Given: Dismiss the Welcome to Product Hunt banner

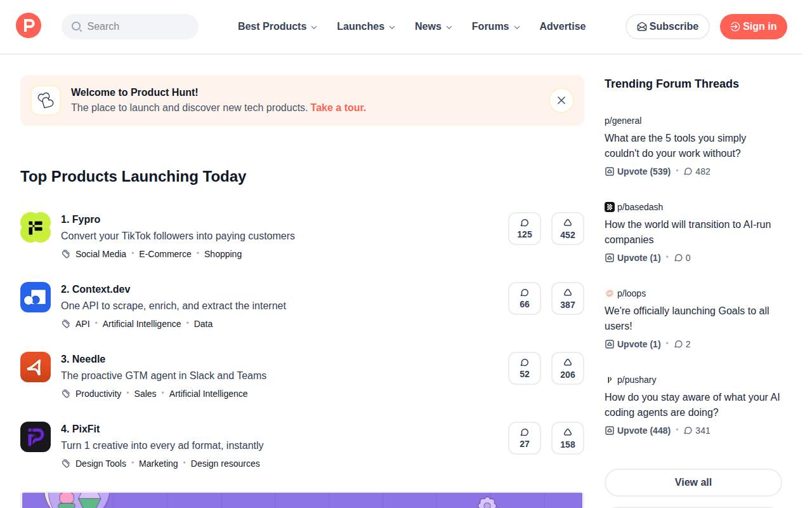Looking at the screenshot, I should point(561,100).
